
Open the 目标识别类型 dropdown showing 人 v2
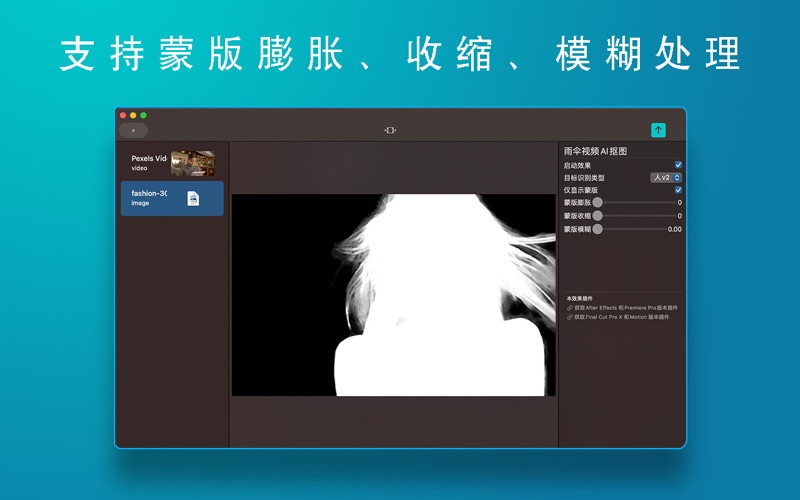click(x=666, y=178)
